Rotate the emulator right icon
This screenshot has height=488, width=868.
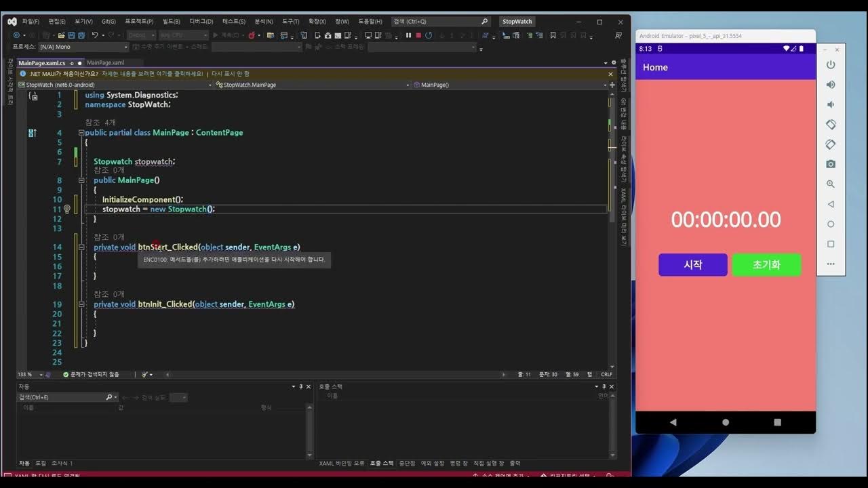(x=830, y=144)
